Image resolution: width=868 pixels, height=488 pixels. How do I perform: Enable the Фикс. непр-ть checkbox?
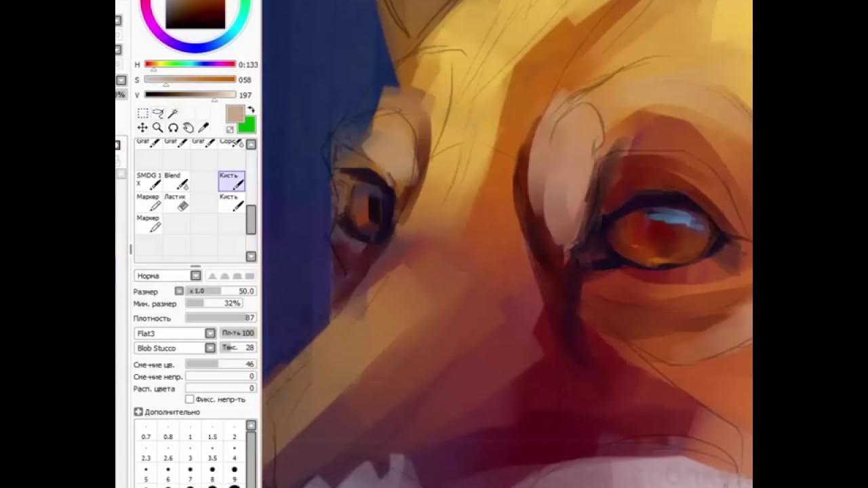point(190,399)
